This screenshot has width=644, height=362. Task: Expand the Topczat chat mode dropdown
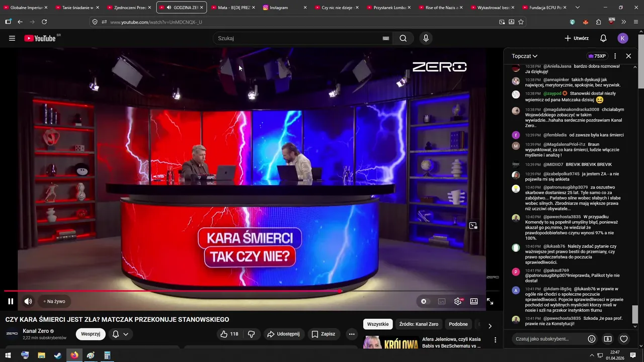pos(525,56)
